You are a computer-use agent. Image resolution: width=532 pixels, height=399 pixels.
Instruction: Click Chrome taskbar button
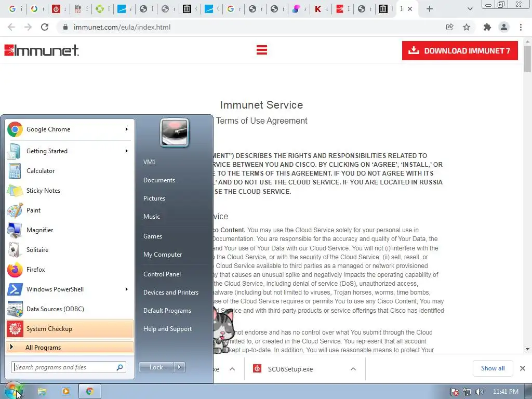(89, 392)
